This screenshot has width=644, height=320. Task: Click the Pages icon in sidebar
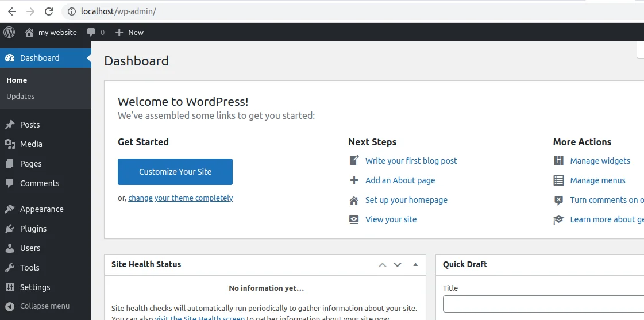click(10, 164)
